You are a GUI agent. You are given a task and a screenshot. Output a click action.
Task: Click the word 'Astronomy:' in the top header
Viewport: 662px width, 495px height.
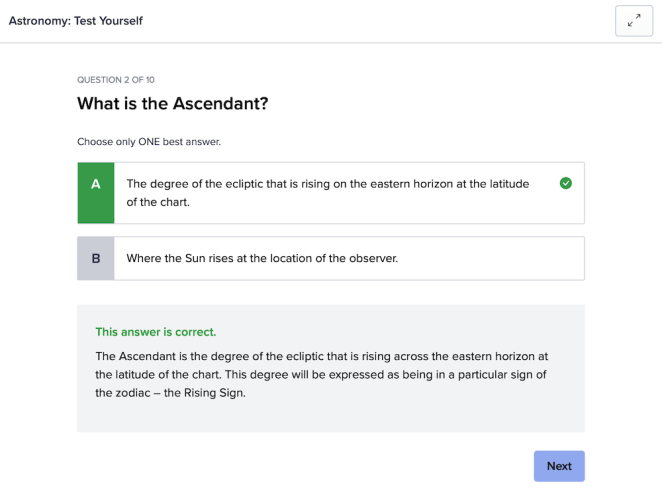(39, 21)
